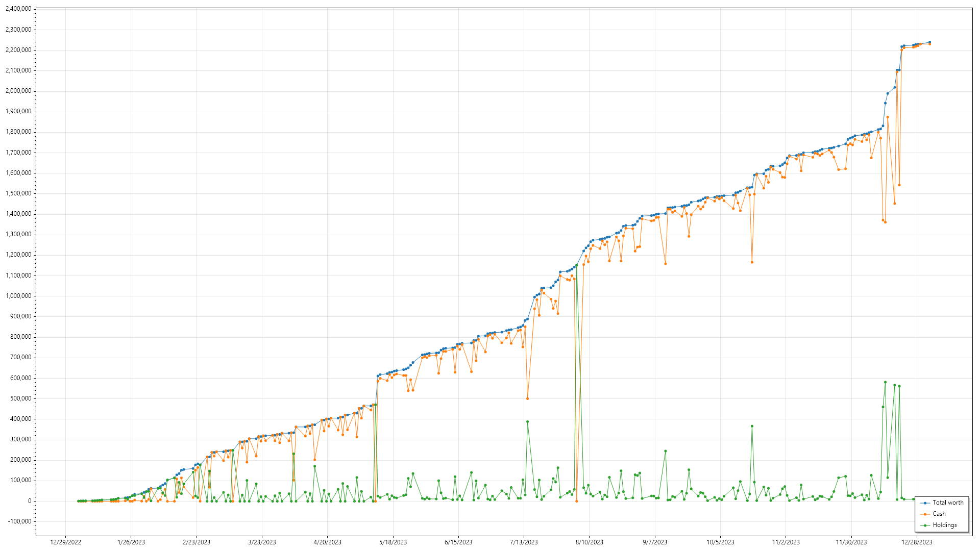The image size is (980, 551).
Task: Click the 5/18/2023 date axis label
Action: [393, 542]
